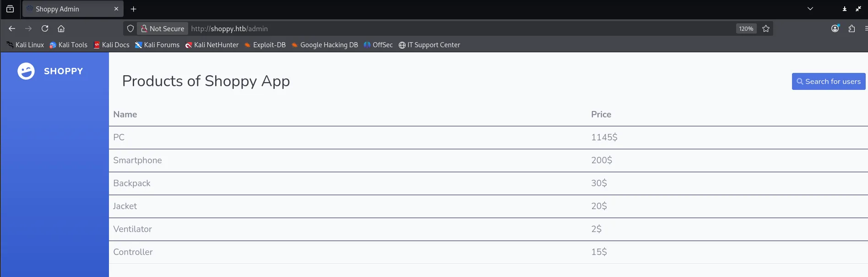Image resolution: width=868 pixels, height=277 pixels.
Task: Open a new tab with the plus icon
Action: pos(134,9)
